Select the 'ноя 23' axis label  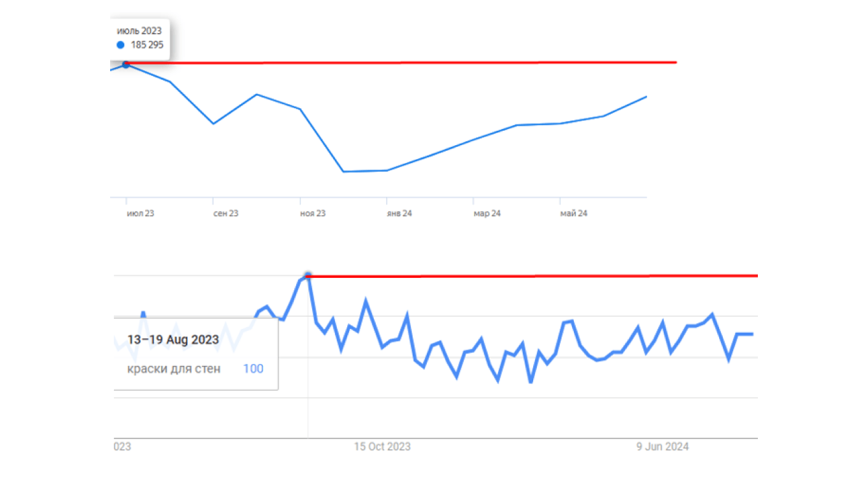coord(313,213)
